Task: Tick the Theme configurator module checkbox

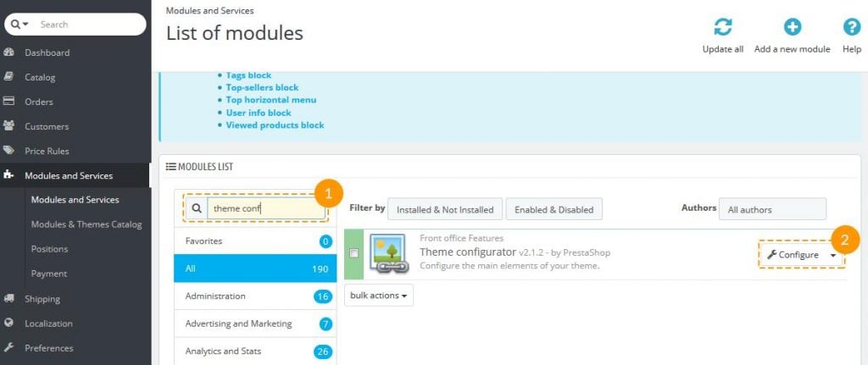Action: tap(354, 253)
